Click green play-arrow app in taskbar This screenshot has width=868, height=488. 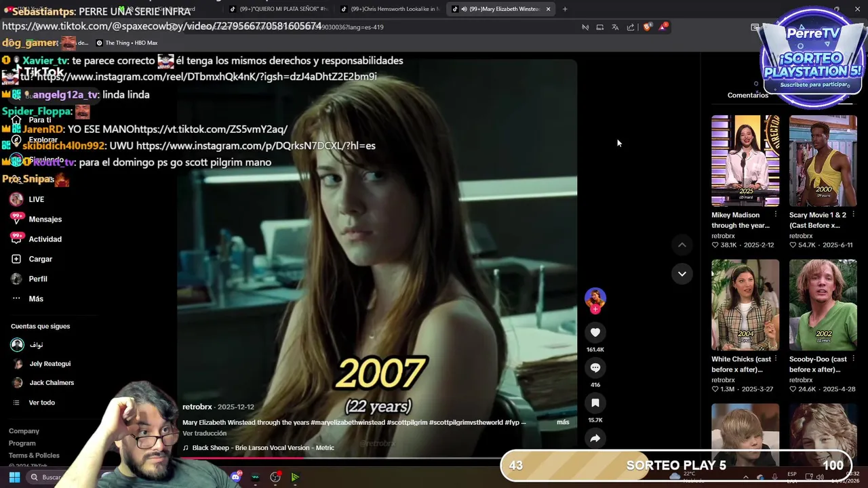[295, 477]
